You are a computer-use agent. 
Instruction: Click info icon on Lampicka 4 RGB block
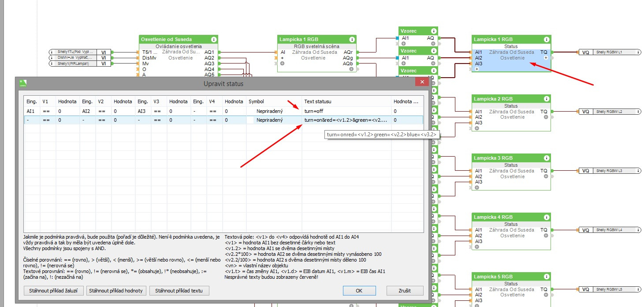click(x=547, y=217)
